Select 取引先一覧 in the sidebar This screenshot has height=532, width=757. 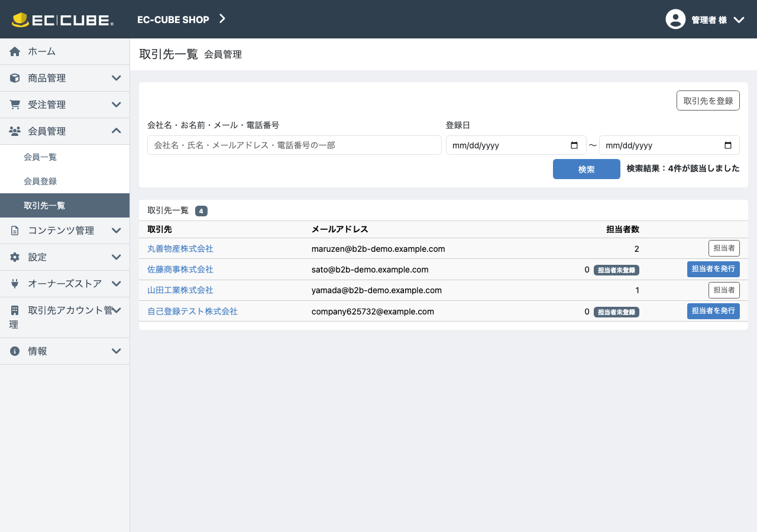(64, 206)
